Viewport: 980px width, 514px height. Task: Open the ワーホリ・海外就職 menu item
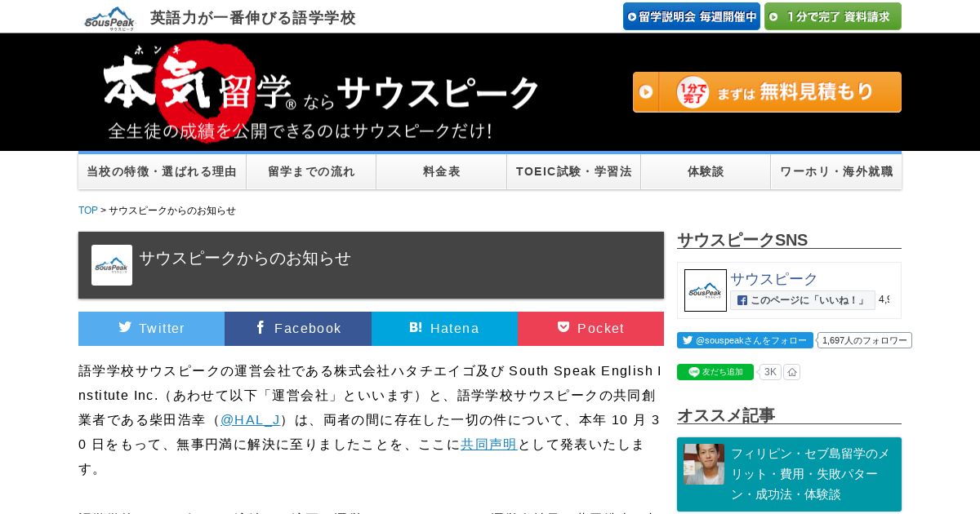tap(836, 171)
